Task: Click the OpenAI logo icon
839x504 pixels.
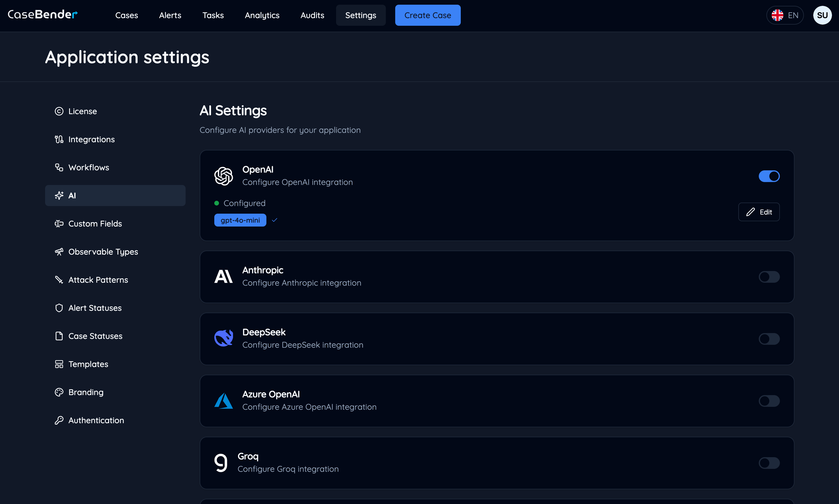Action: coord(223,176)
